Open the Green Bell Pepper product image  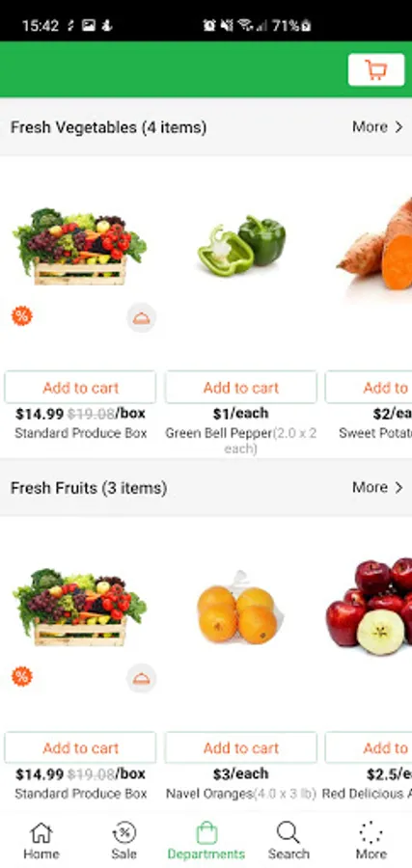[x=241, y=246]
